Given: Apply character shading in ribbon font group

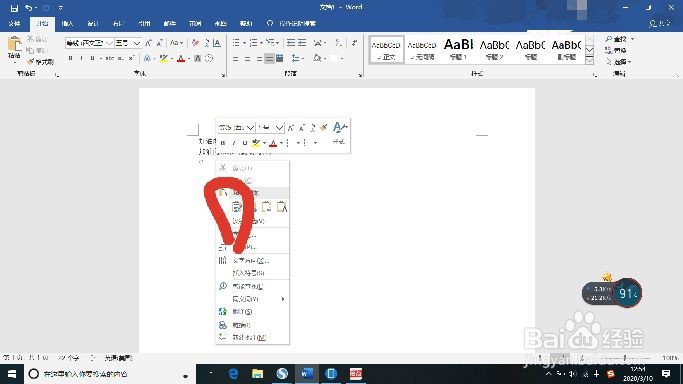Looking at the screenshot, I should (x=197, y=58).
